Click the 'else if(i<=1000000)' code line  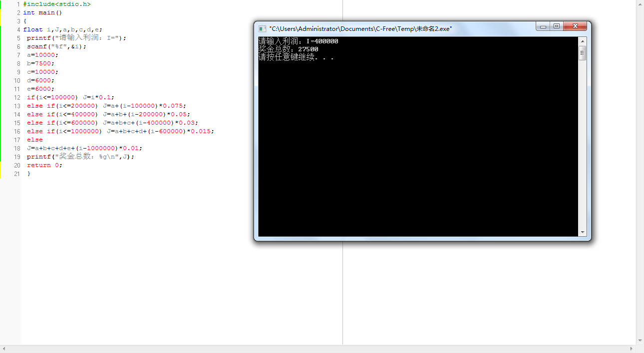(120, 131)
